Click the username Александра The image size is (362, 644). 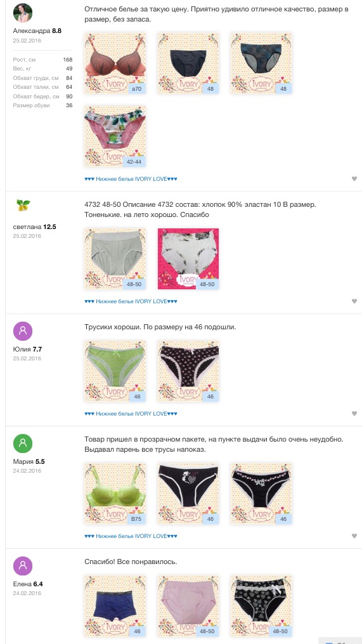[32, 31]
